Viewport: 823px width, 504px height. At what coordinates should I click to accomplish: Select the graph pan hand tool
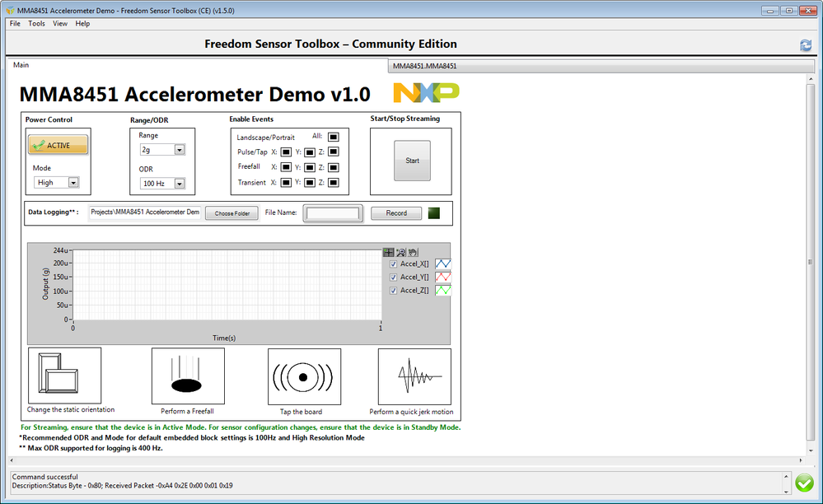(413, 252)
